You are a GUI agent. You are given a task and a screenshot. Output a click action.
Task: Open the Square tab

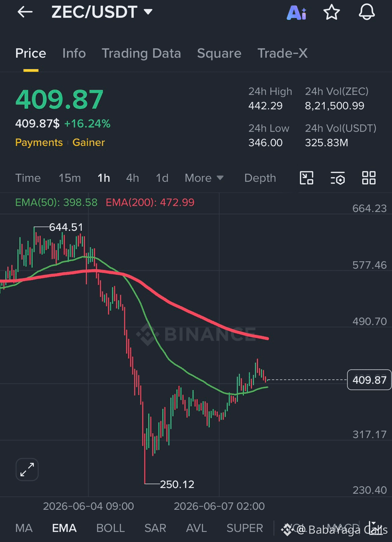click(219, 54)
